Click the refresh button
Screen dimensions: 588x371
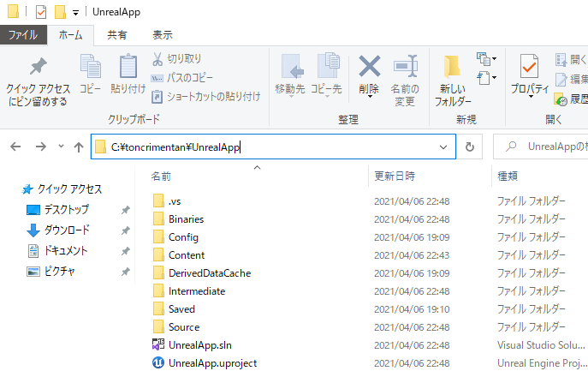[470, 147]
